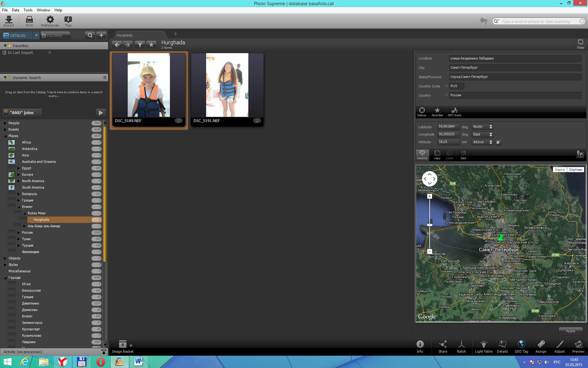Open the CATALOG dropdown arrow
The width and height of the screenshot is (588, 368).
(x=36, y=36)
